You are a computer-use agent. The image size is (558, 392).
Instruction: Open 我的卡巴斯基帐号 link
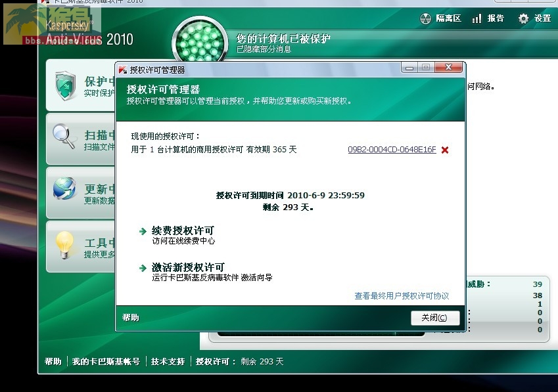(x=106, y=361)
